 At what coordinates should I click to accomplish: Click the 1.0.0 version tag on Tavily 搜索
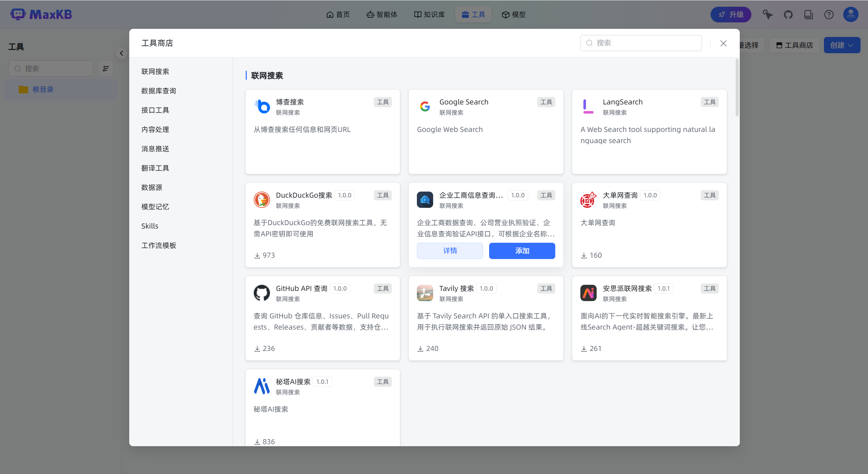(x=486, y=289)
